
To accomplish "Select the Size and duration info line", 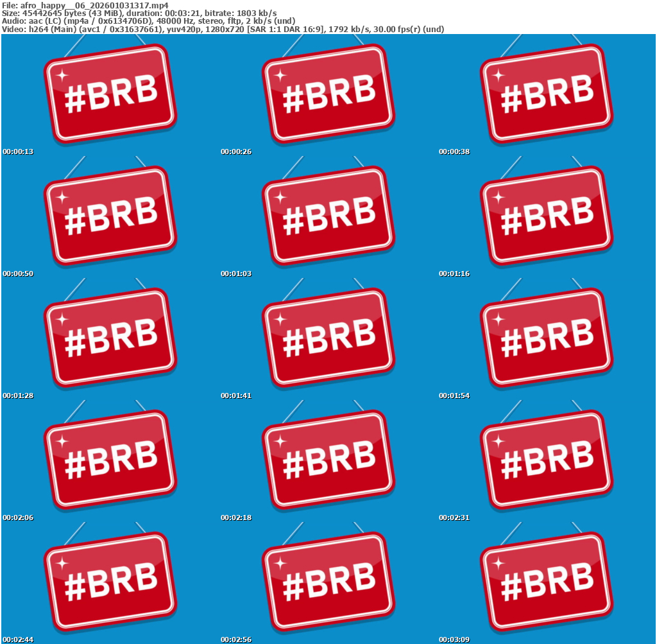I will click(139, 13).
